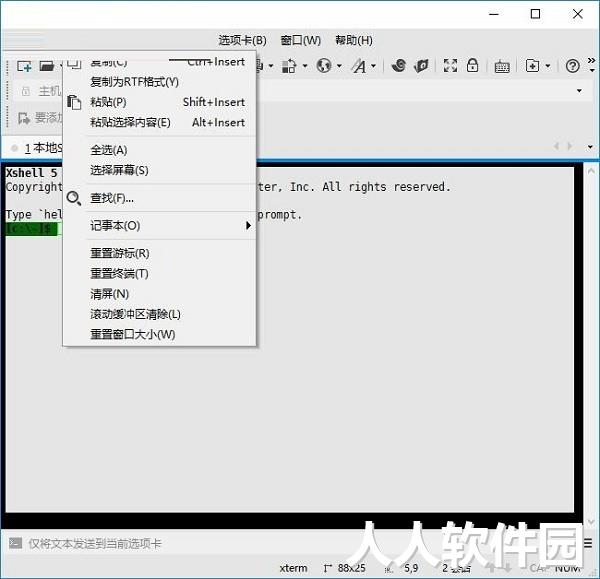Expand the globe encoding dropdown arrow
Viewport: 600px width, 579px height.
click(x=339, y=66)
